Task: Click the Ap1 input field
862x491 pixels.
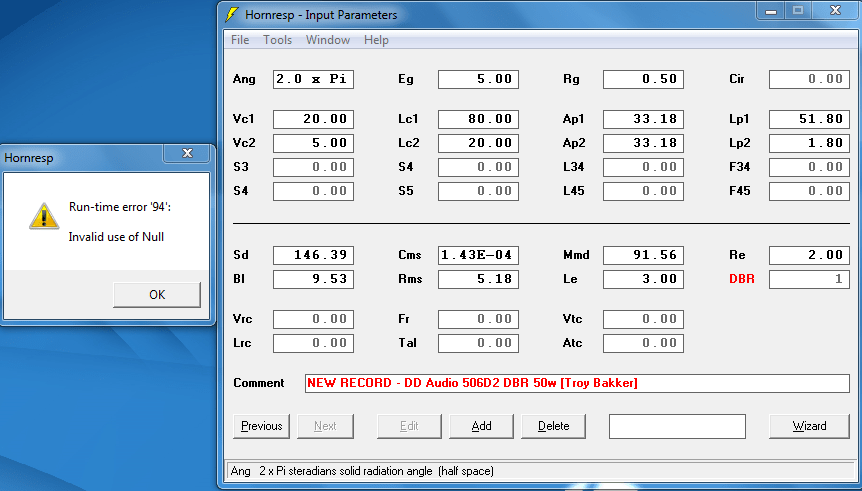Action: 643,119
